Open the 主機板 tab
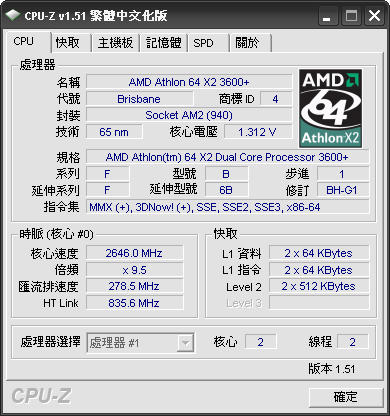The height and width of the screenshot is (416, 390). click(x=115, y=43)
